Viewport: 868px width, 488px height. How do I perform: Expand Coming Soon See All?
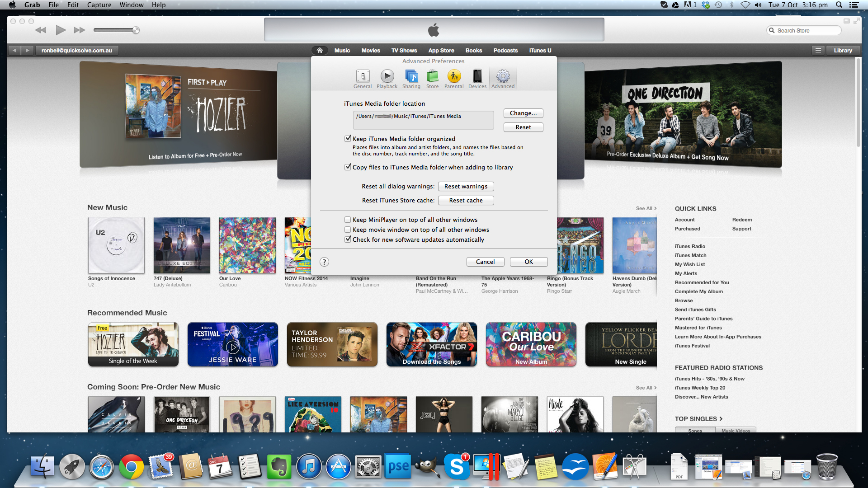pyautogui.click(x=646, y=388)
